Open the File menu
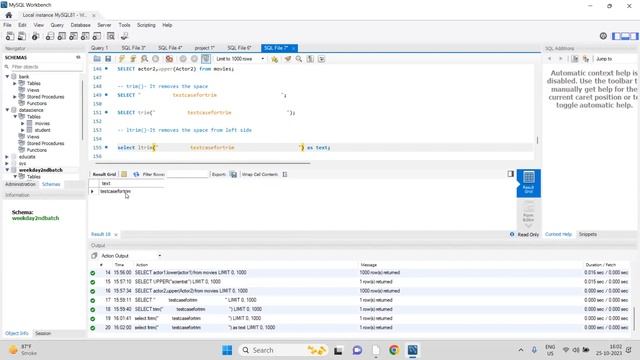 tap(7, 25)
